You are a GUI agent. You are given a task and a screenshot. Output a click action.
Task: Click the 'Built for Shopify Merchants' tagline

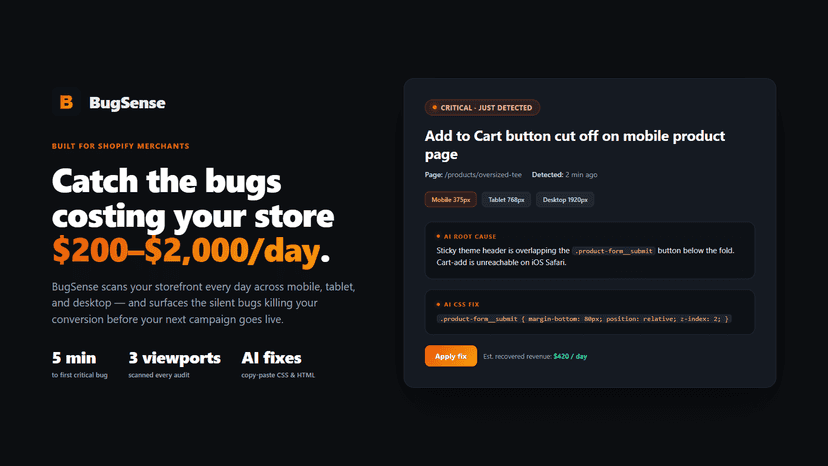click(120, 146)
